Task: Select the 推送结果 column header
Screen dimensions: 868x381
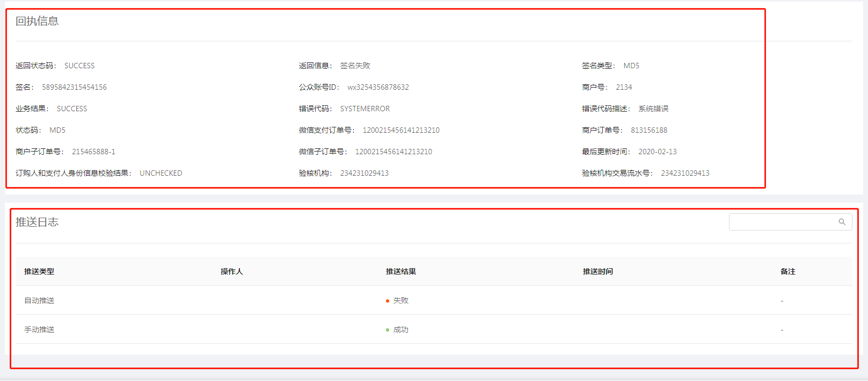Action: [401, 271]
